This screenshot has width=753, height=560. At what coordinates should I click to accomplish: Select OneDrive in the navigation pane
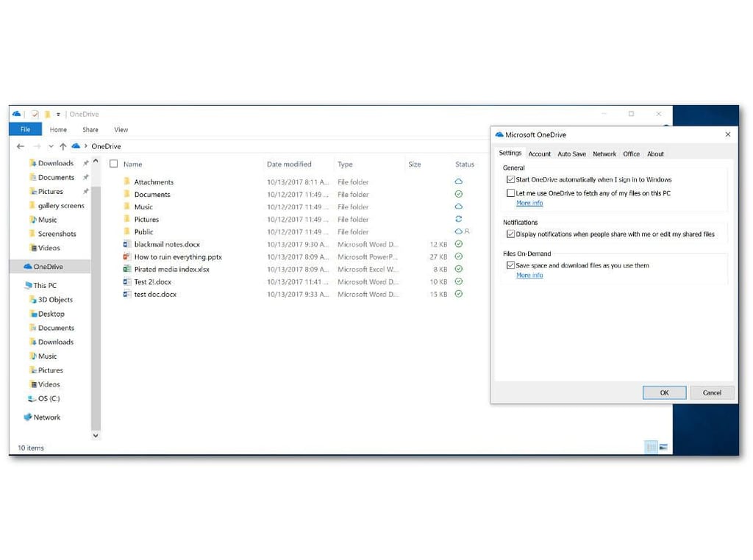pos(49,266)
